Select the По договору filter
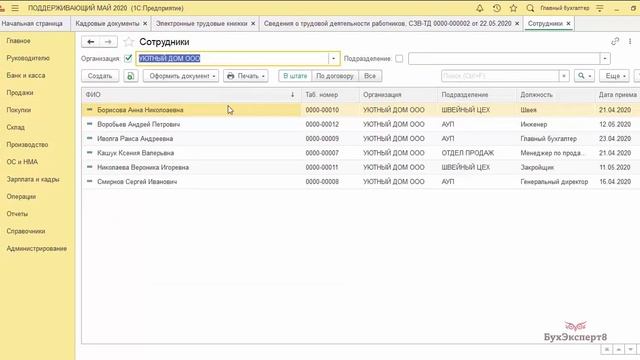 click(x=335, y=76)
